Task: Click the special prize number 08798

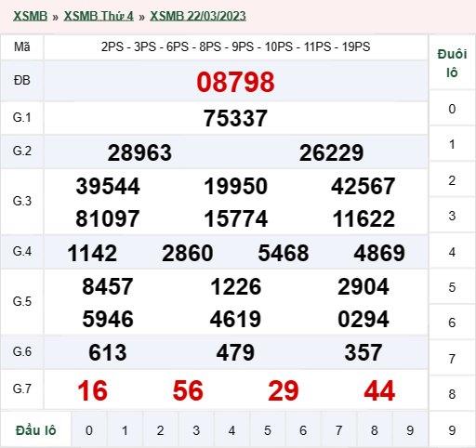Action: tap(235, 82)
